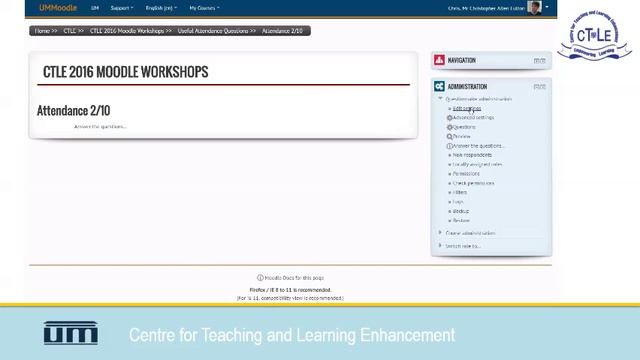Click the UM link in top bar

[95, 8]
